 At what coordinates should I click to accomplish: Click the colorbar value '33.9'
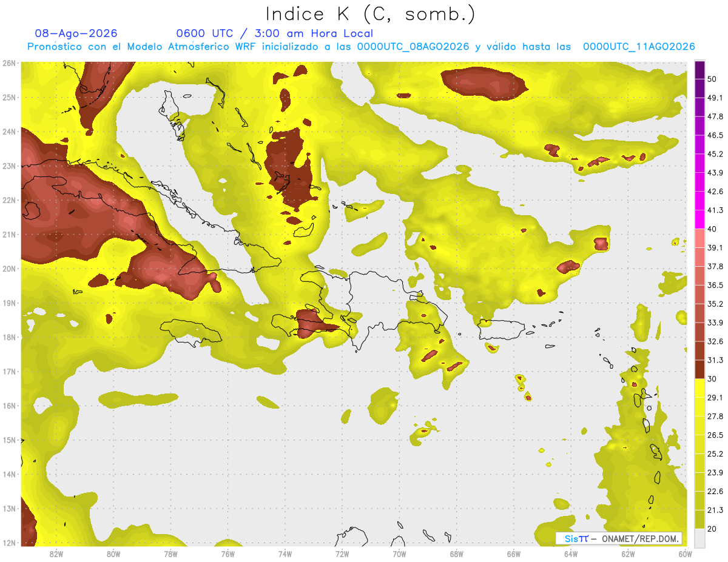tap(715, 323)
